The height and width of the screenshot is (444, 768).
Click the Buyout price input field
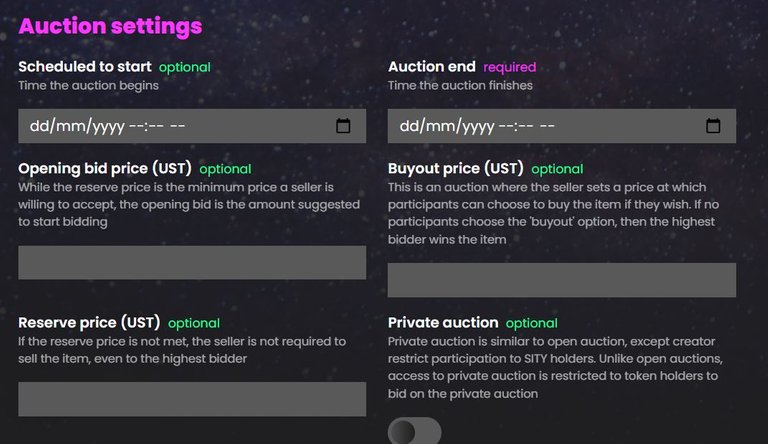tap(562, 280)
